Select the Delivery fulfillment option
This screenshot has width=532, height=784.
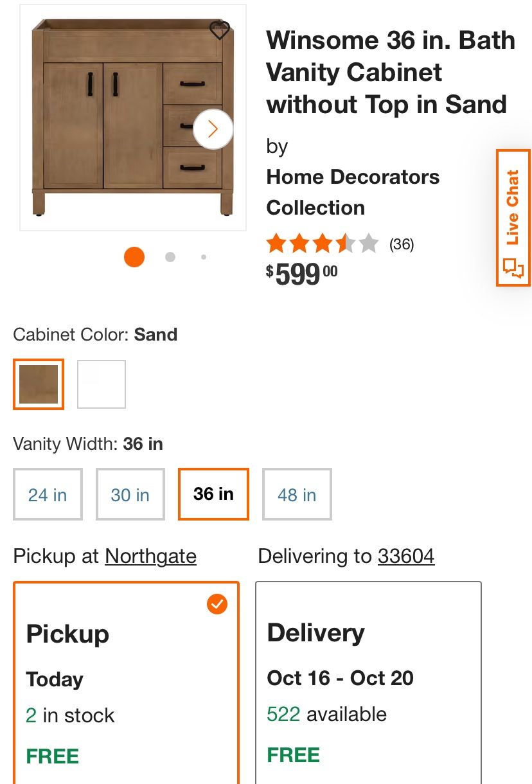[x=368, y=681]
